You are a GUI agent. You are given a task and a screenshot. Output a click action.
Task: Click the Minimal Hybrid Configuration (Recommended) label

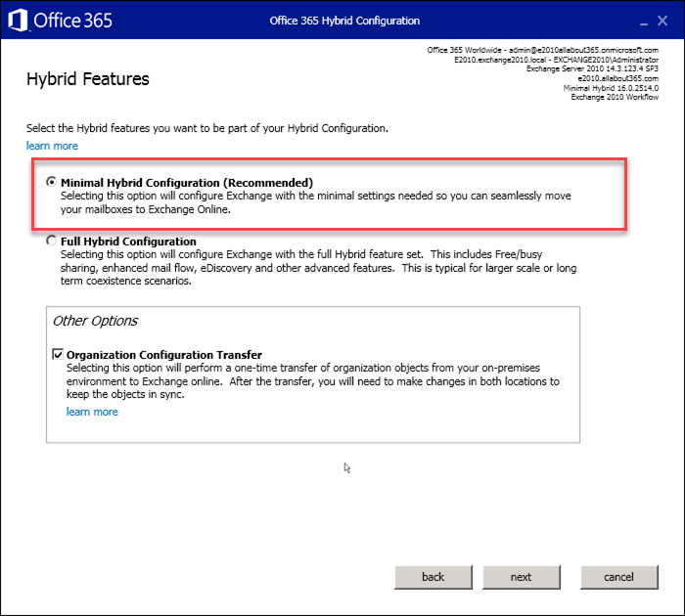[x=187, y=183]
